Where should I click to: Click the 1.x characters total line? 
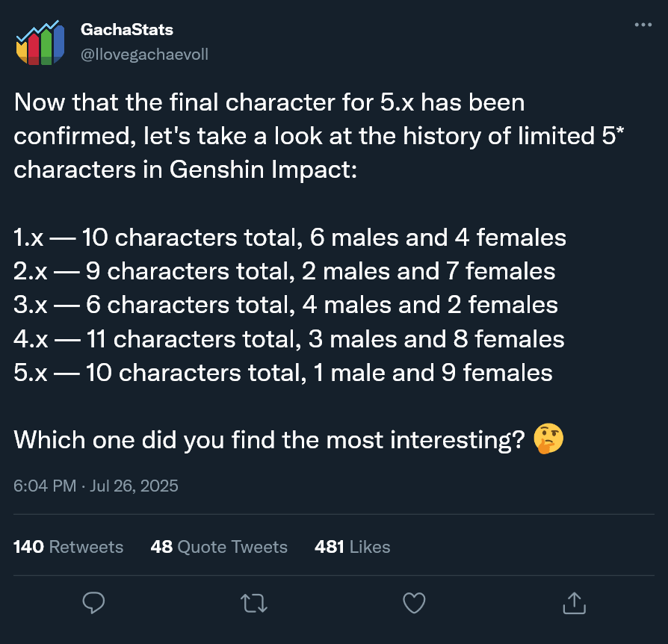coord(290,238)
